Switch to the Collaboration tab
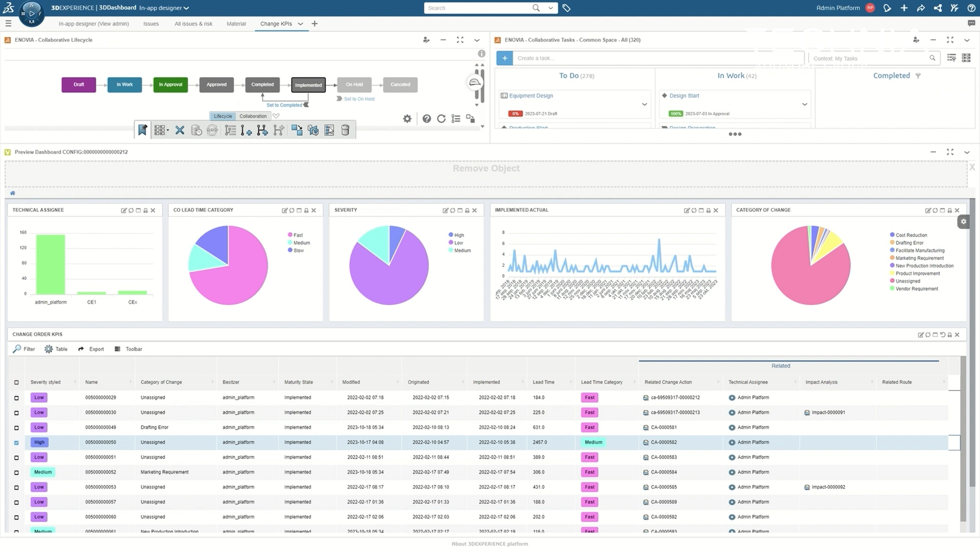The width and height of the screenshot is (980, 551). pos(253,116)
